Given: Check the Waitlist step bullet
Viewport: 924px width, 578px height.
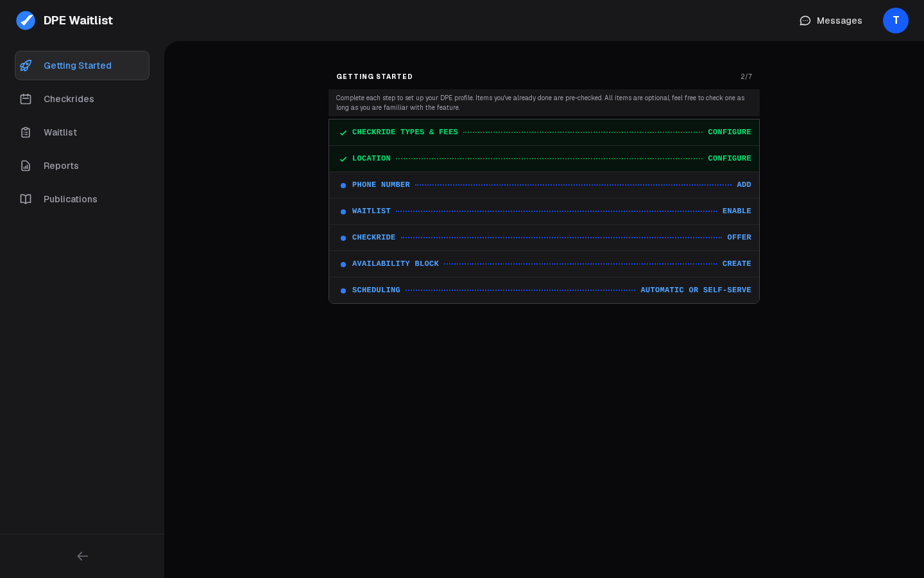Looking at the screenshot, I should tap(343, 212).
